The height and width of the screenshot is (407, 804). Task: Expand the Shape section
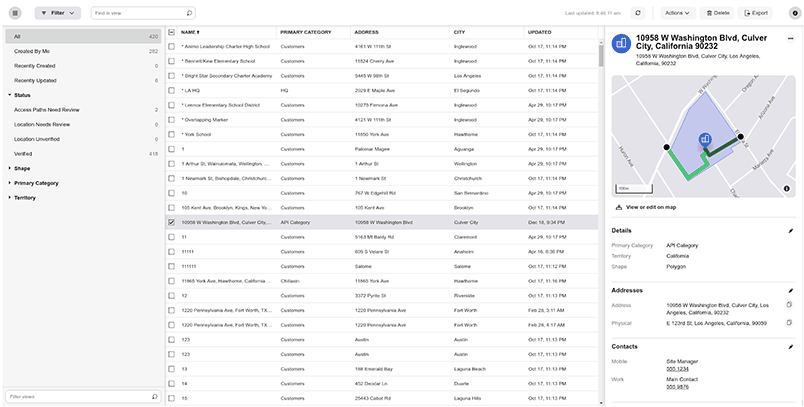10,169
